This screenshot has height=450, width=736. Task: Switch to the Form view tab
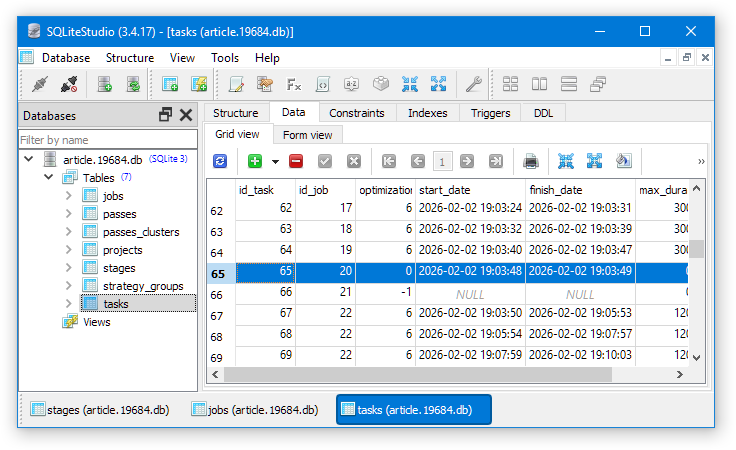click(307, 135)
